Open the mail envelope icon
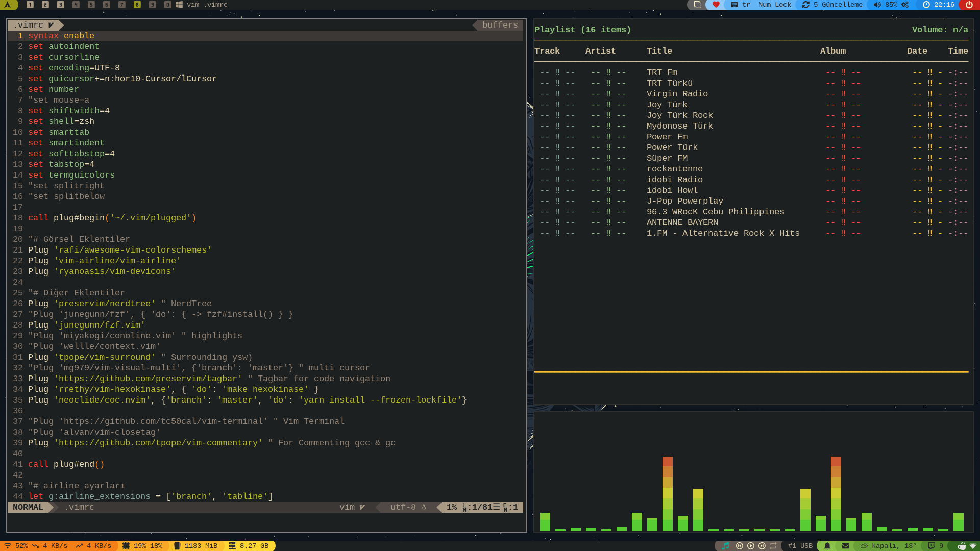Viewport: 980px width, 551px height. [x=846, y=546]
